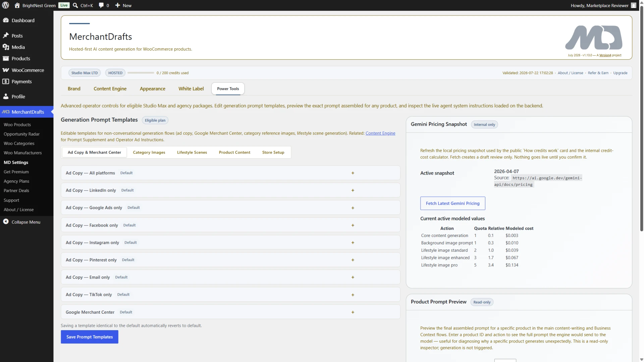Collapse Menu arrow icon
The image size is (644, 362).
coord(6,222)
